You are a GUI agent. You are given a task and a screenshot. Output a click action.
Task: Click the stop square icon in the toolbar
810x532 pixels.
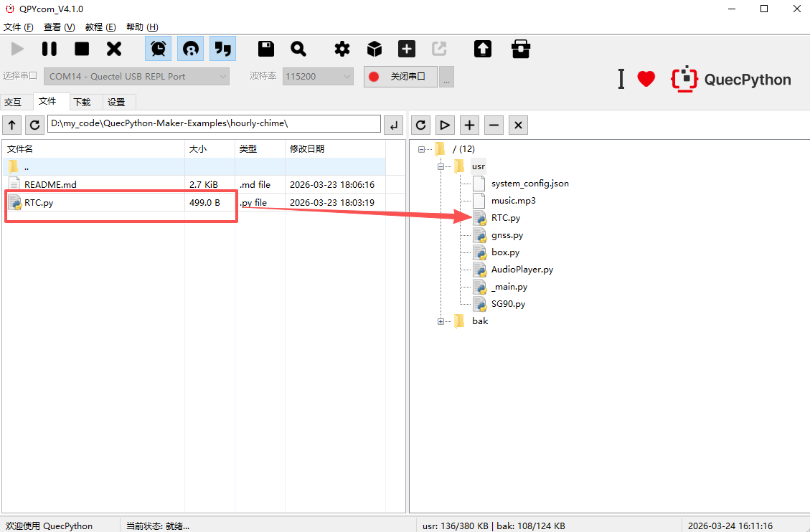[x=82, y=49]
